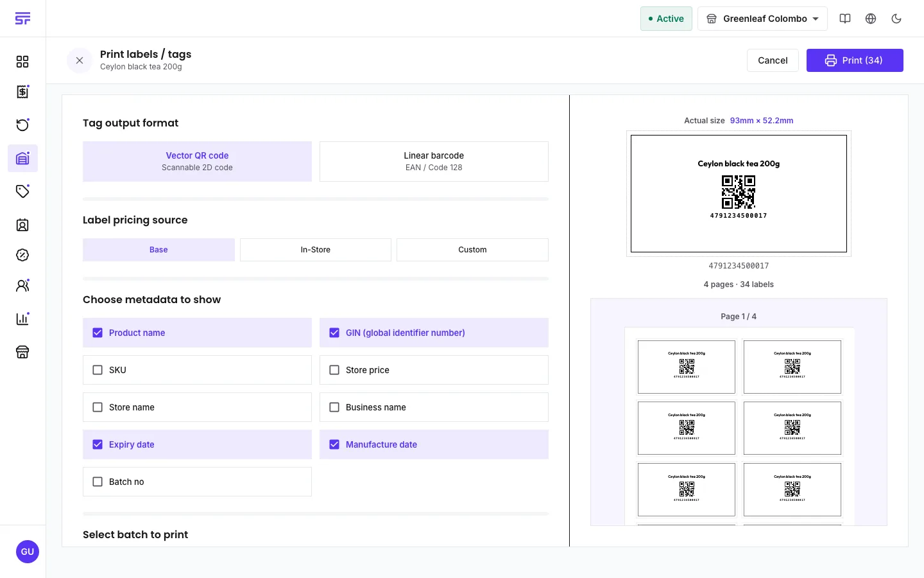
Task: Open the contact badge icon in sidebar
Action: click(x=22, y=225)
